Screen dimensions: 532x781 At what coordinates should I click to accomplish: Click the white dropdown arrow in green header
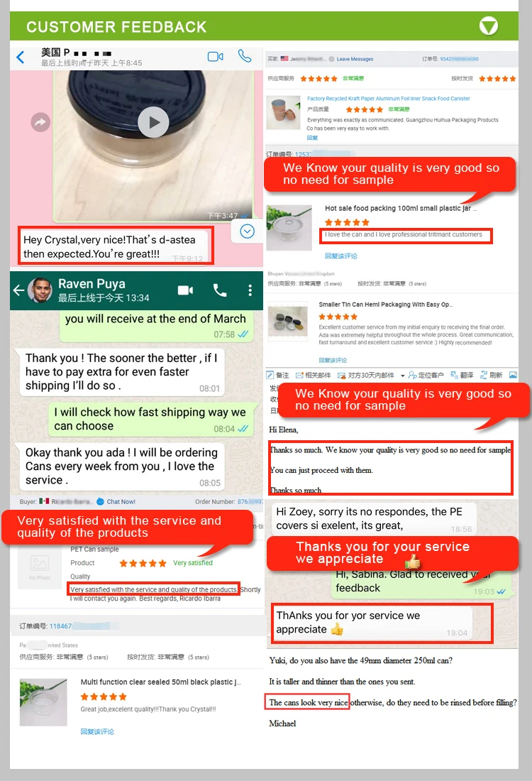point(488,26)
